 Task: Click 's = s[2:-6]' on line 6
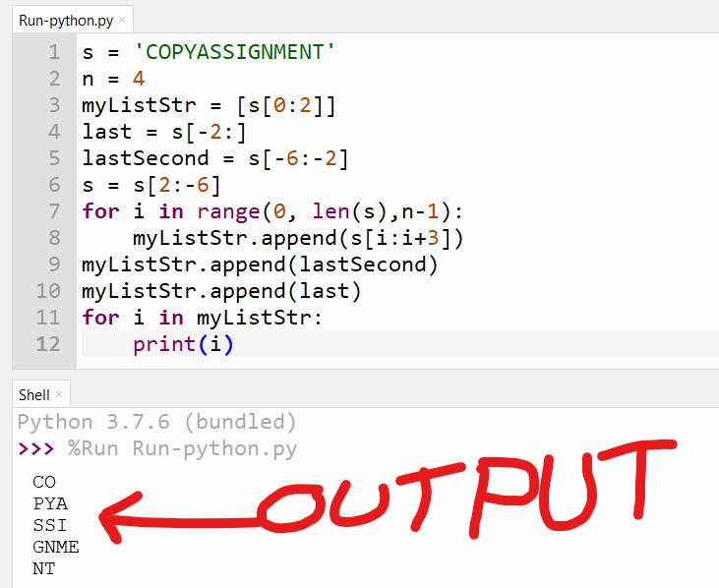[x=151, y=185]
